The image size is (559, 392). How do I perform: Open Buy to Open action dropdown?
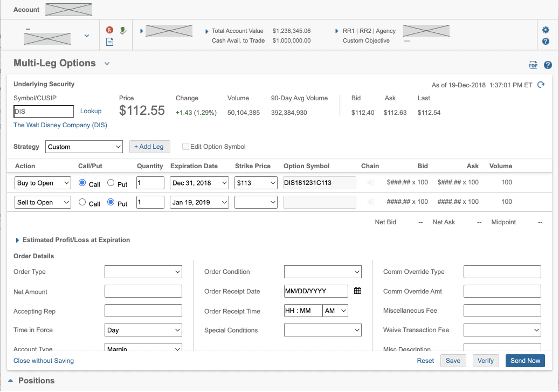click(x=43, y=183)
